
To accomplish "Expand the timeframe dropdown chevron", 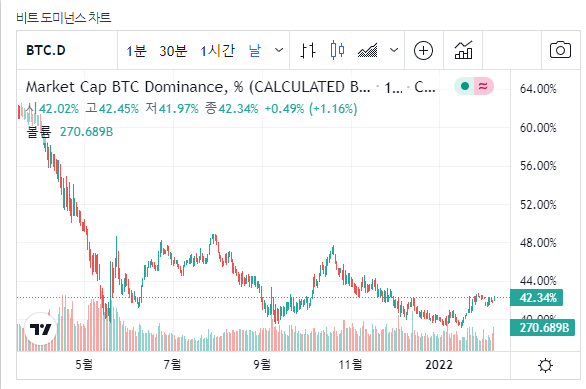I will tap(279, 50).
